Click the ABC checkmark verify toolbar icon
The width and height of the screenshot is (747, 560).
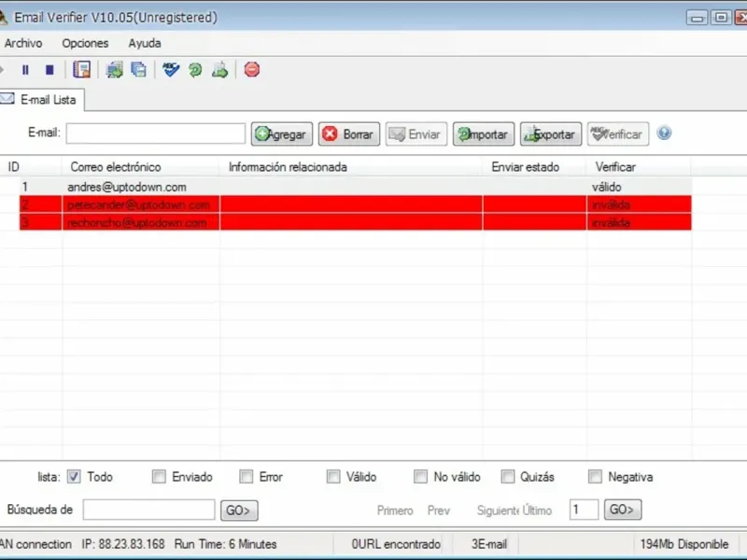point(171,69)
